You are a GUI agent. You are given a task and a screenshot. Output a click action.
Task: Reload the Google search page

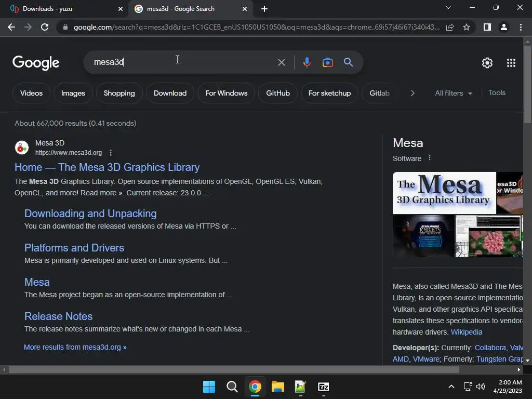pos(45,27)
